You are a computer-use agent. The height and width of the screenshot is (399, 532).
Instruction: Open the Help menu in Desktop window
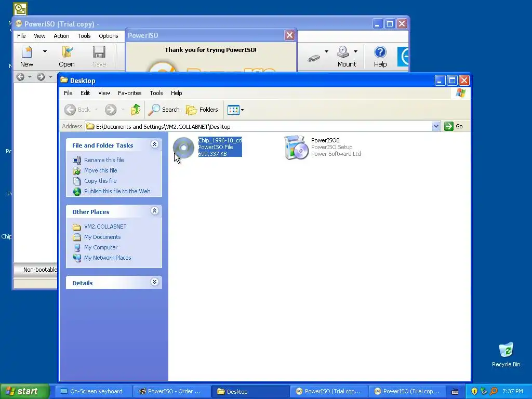(177, 93)
